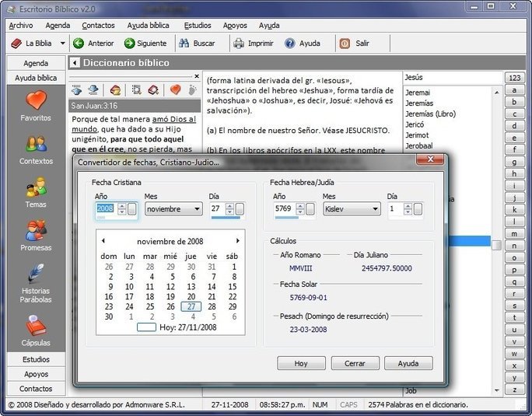Open the Kislev Hebrew month dropdown

coord(375,209)
